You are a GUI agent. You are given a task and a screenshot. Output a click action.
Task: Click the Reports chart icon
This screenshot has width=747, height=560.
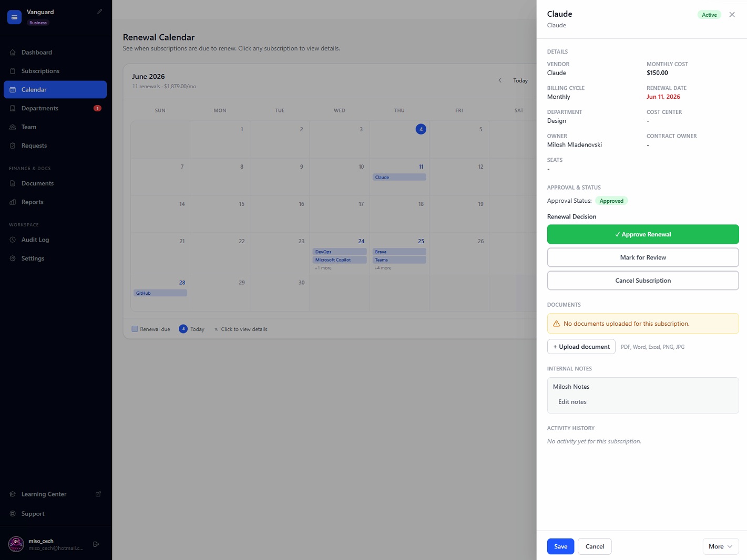point(13,202)
